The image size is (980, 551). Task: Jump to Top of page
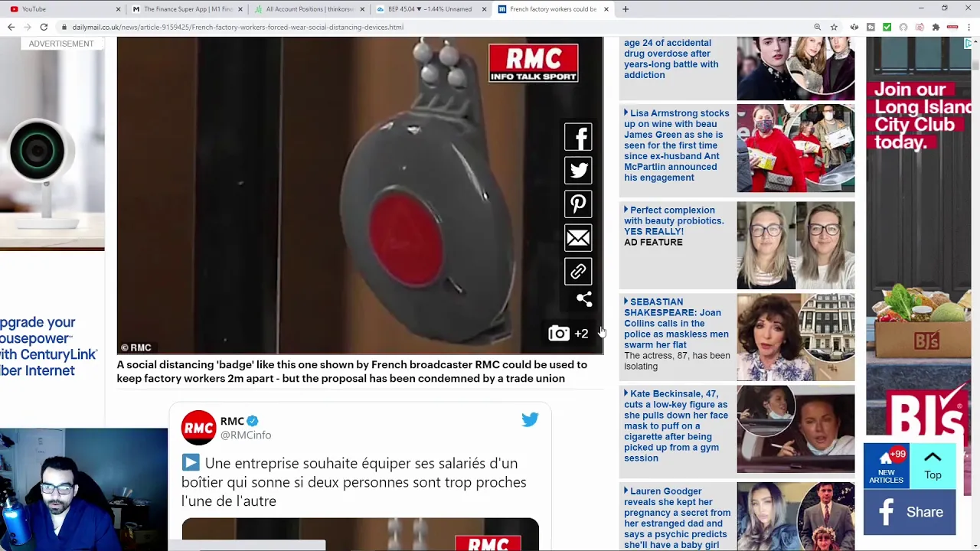tap(933, 466)
